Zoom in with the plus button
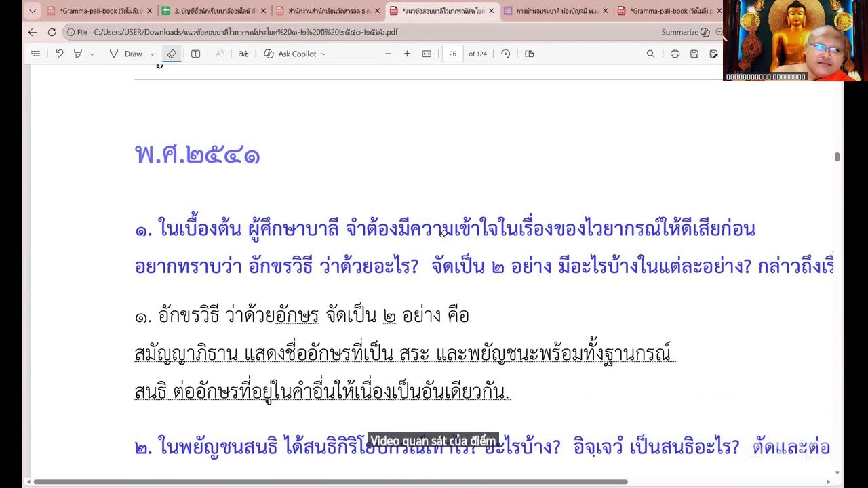This screenshot has height=488, width=868. click(x=407, y=54)
